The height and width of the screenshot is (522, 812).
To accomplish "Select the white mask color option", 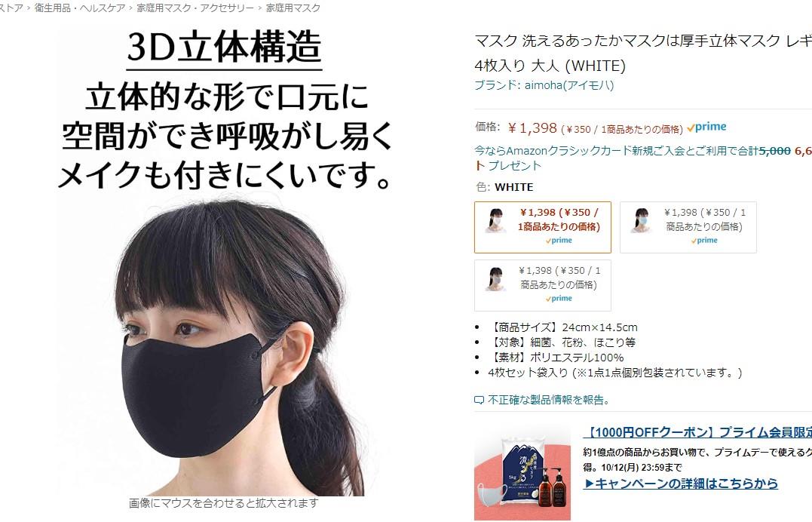I will tap(543, 227).
